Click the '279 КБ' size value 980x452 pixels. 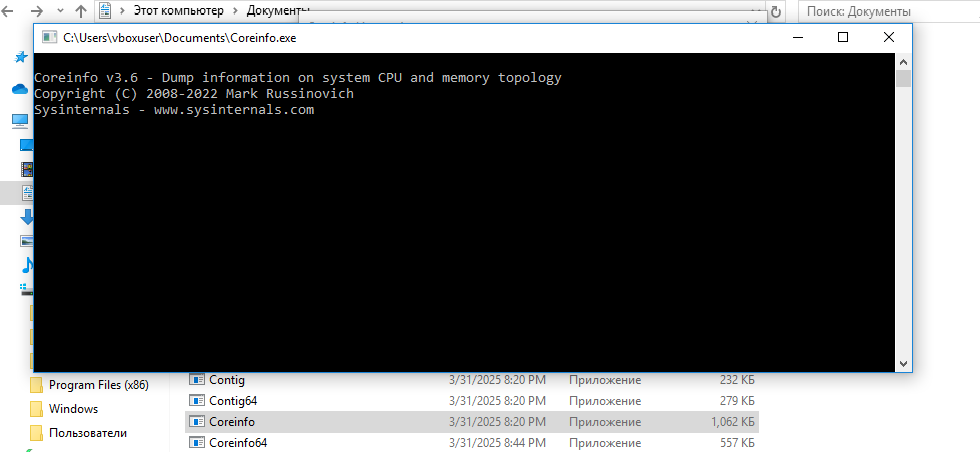coord(737,400)
